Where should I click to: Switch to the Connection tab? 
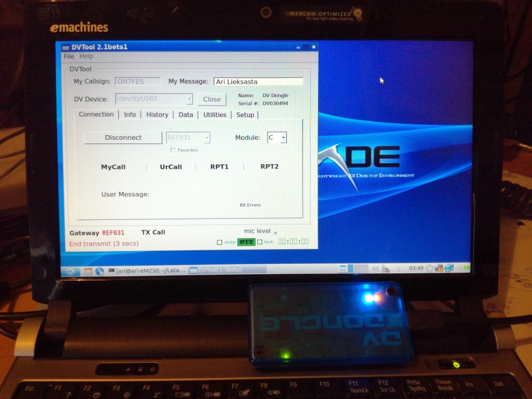[x=96, y=115]
